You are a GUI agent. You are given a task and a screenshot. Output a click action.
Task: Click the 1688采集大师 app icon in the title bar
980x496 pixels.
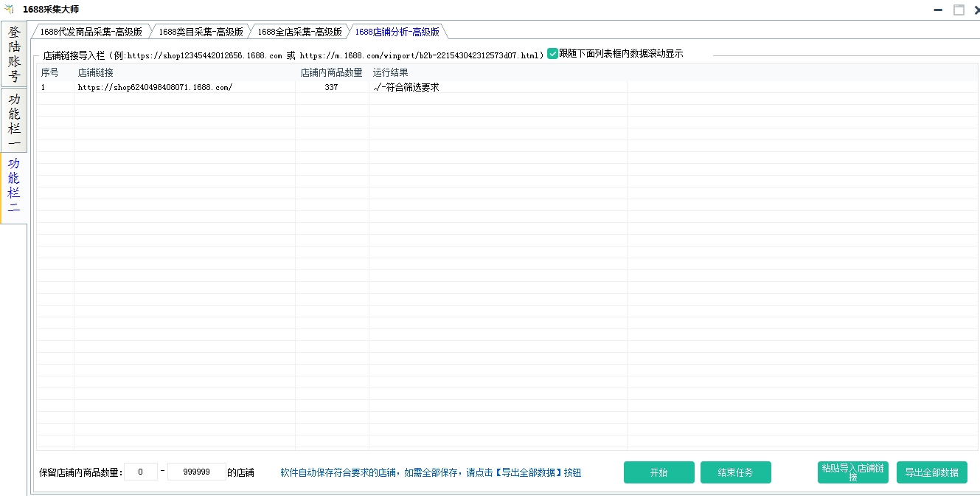(x=10, y=9)
